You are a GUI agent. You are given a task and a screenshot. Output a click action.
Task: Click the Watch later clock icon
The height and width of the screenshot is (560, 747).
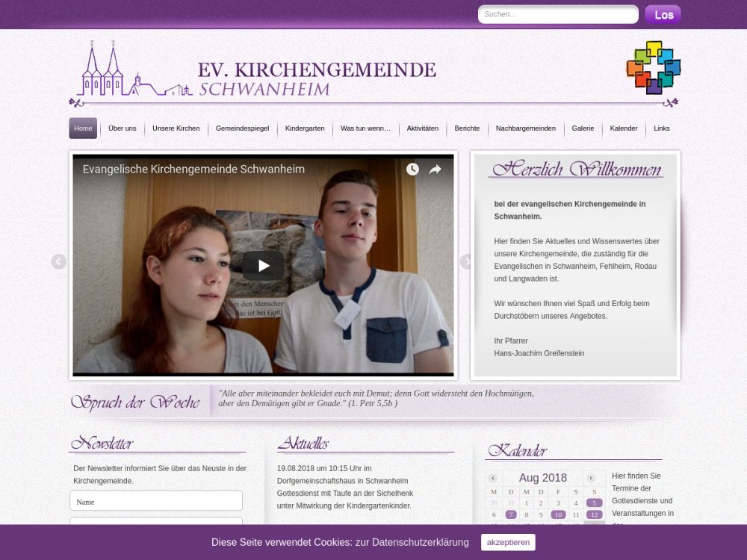412,169
